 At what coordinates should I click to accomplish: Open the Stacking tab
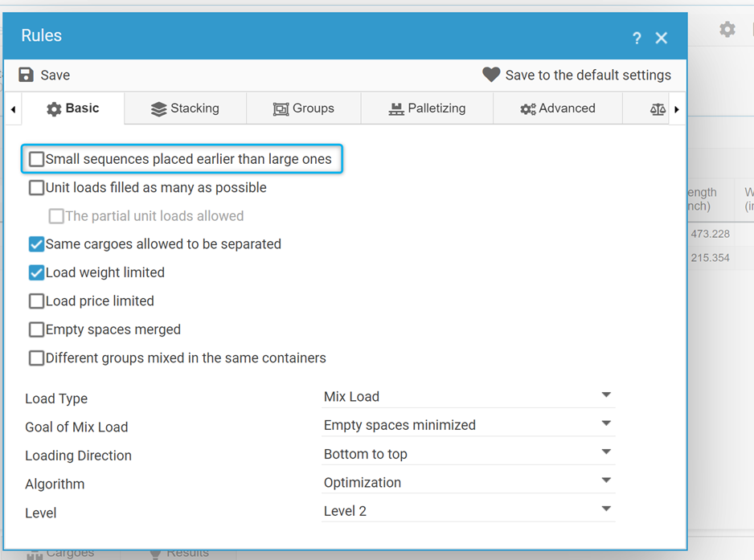pos(185,108)
